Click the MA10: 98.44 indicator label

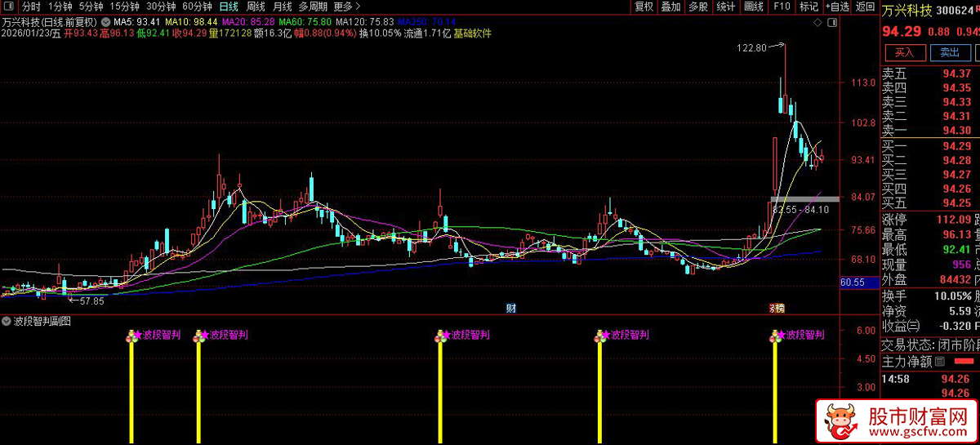190,21
